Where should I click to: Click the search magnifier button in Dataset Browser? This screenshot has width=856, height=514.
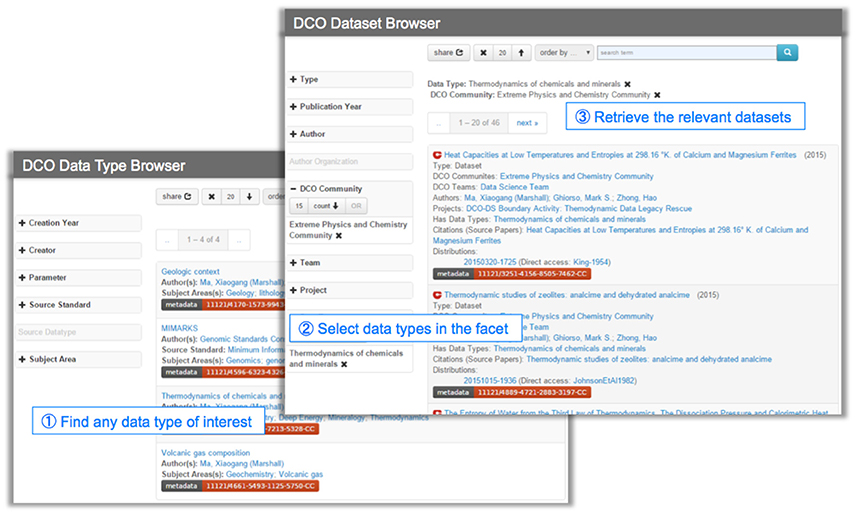tap(787, 52)
